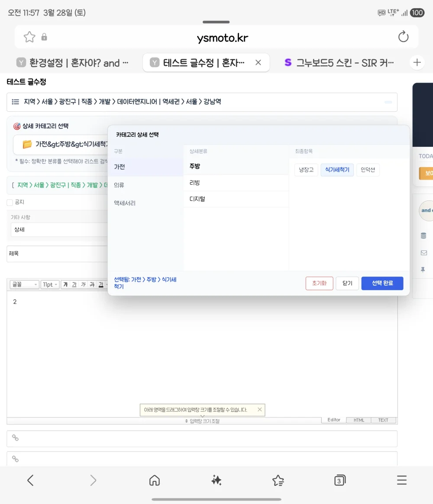Select 디지털 in the 상세분류 column
Image resolution: width=433 pixels, height=504 pixels.
click(x=236, y=199)
